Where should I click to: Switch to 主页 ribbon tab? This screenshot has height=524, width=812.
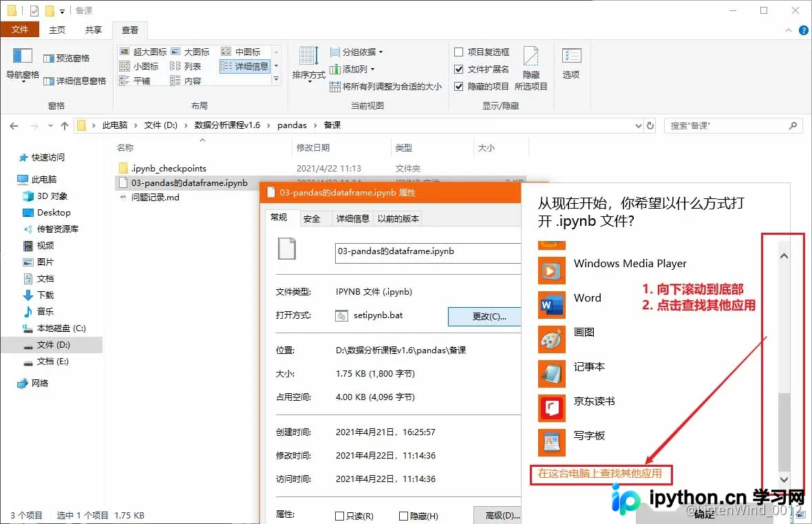(x=57, y=30)
